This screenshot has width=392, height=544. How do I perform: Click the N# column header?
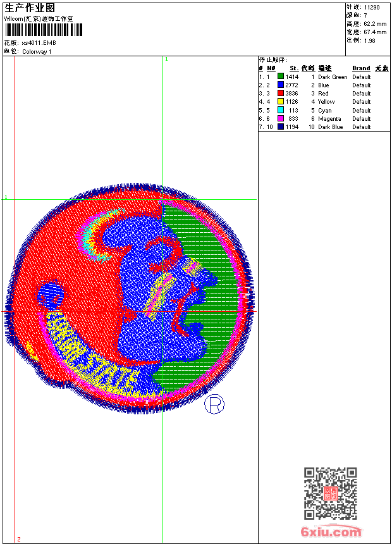click(271, 68)
